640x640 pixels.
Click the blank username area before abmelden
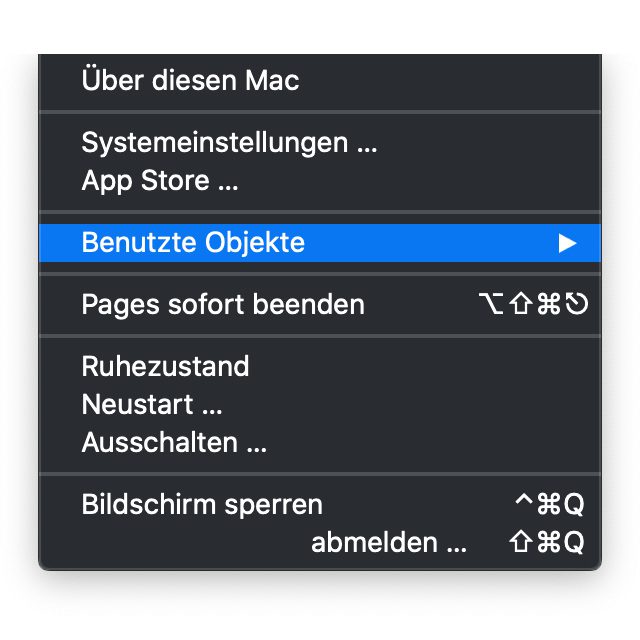190,543
